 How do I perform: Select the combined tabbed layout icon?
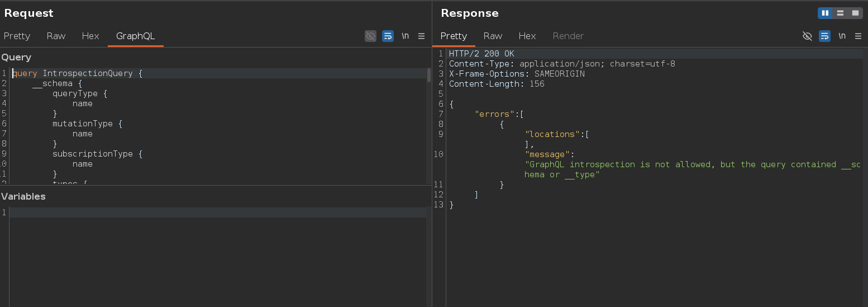tap(855, 13)
